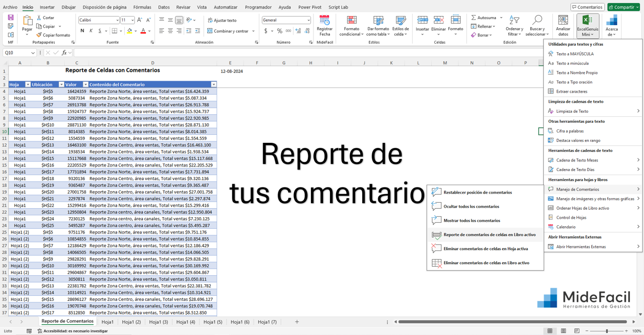Viewport: 644px width, 335px height.
Task: Open the Comentarios panel button
Action: pyautogui.click(x=588, y=7)
